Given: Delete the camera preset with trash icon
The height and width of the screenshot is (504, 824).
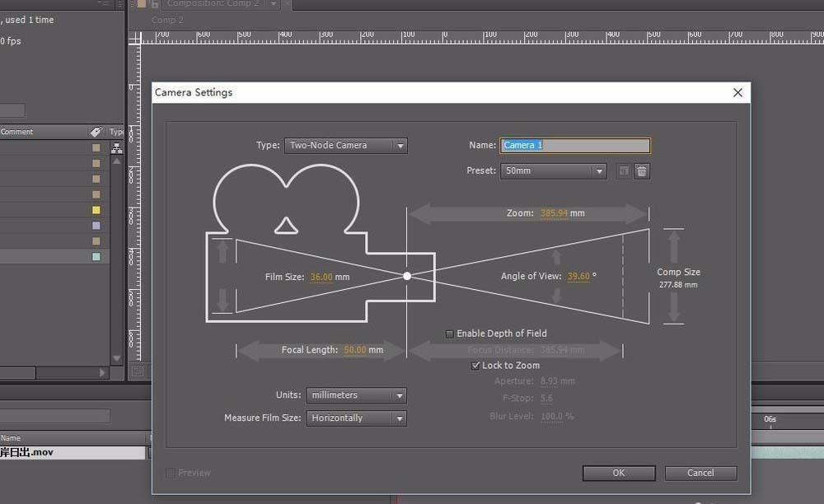Looking at the screenshot, I should pyautogui.click(x=642, y=171).
